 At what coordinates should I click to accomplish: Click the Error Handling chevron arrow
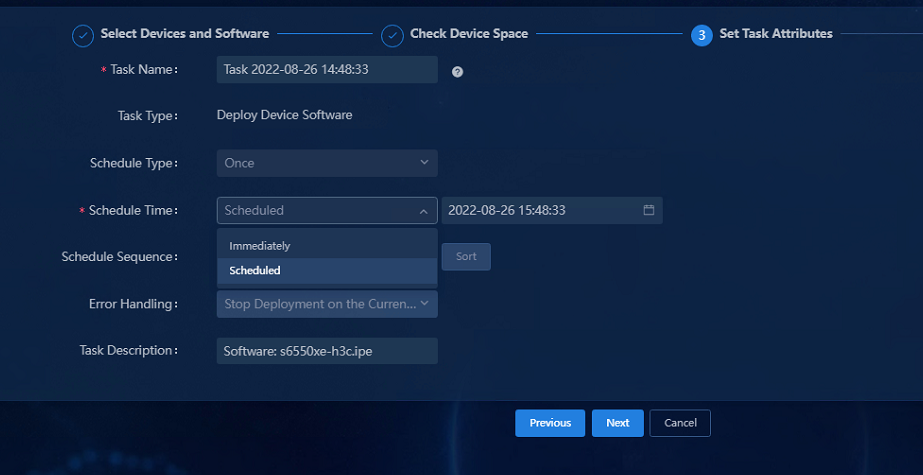pos(424,303)
